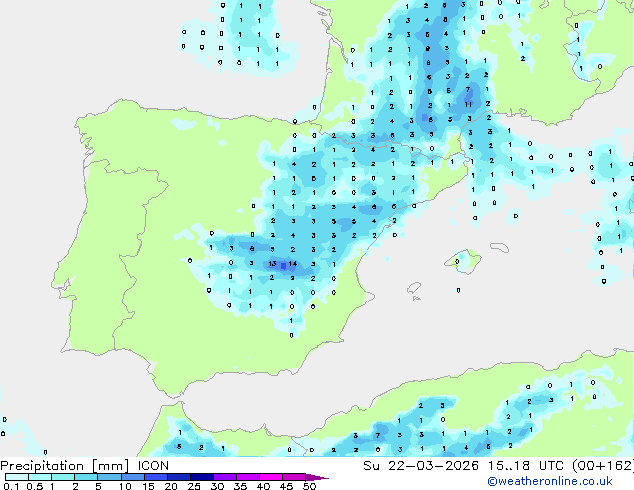
Task: Click the 0.5–1 mm legend color box
Action: [40, 477]
